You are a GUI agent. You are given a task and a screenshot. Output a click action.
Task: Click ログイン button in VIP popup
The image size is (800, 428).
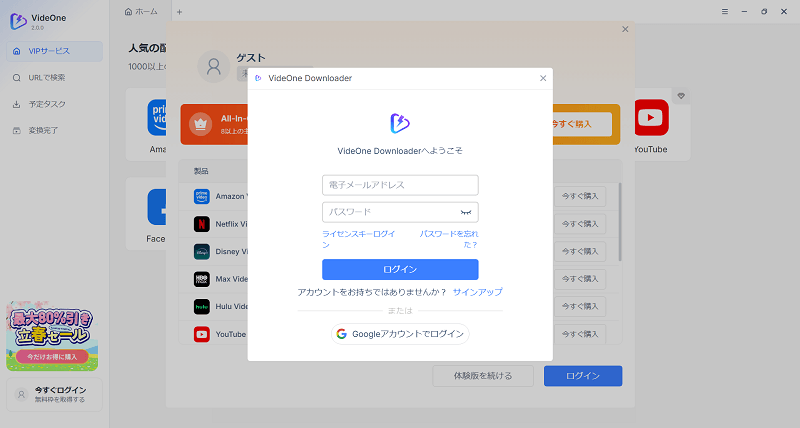click(x=583, y=376)
